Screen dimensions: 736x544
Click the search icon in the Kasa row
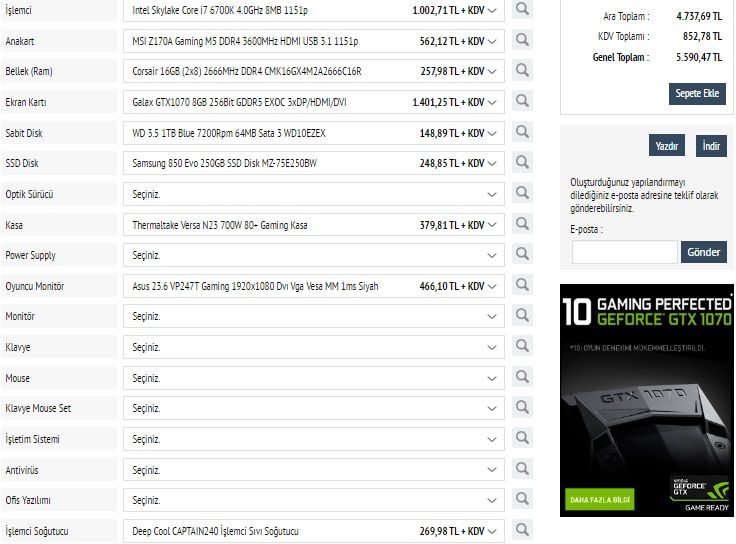click(x=522, y=223)
